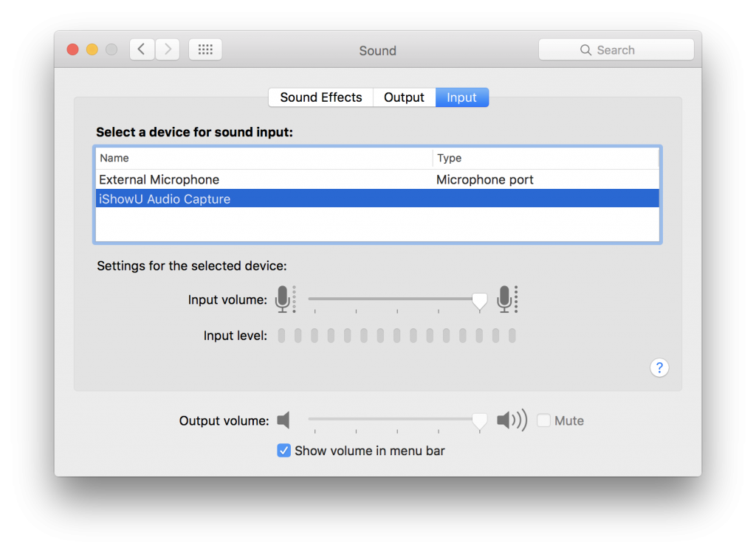
Task: Select External Microphone as input device
Action: pyautogui.click(x=159, y=180)
